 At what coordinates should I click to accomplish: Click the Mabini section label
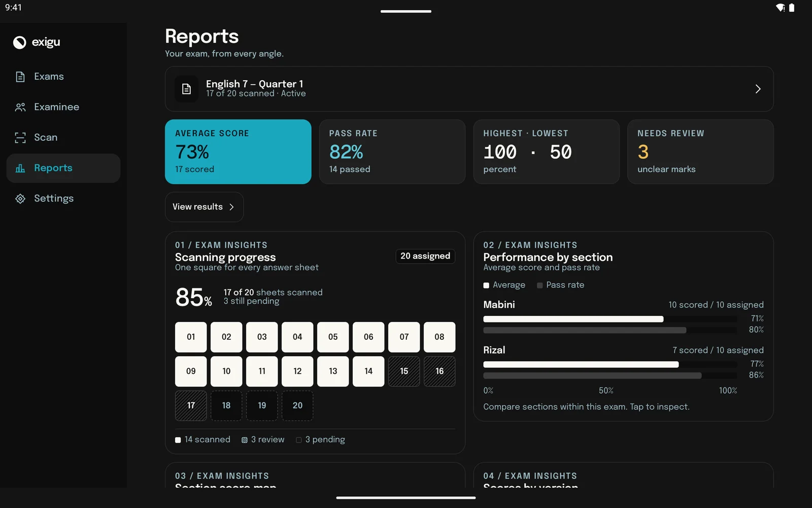click(499, 305)
